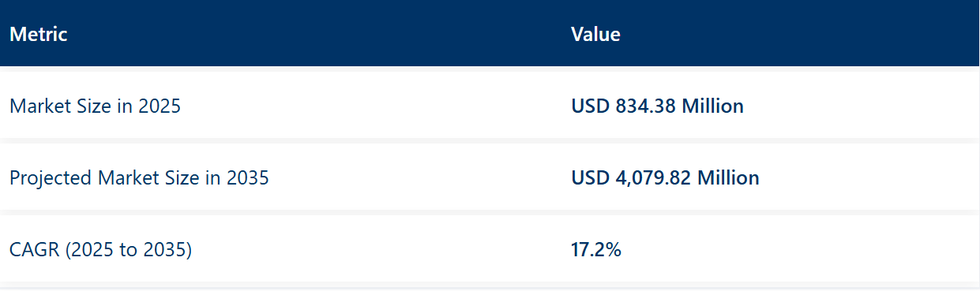Select the CAGR (2025 to 2035) label
This screenshot has height=291, width=980.
[101, 250]
